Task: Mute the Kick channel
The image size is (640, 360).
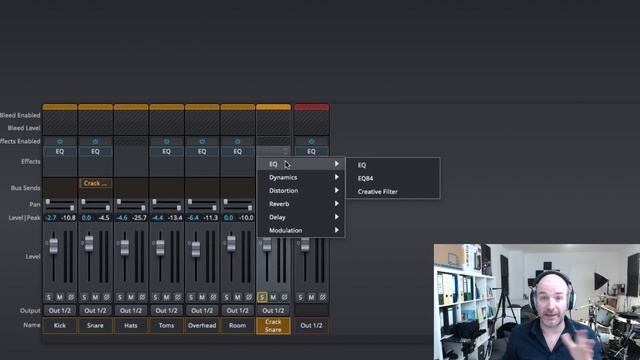Action: coord(60,297)
